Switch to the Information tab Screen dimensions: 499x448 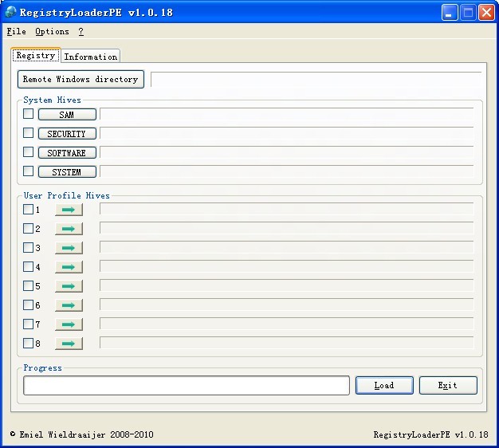pos(90,57)
